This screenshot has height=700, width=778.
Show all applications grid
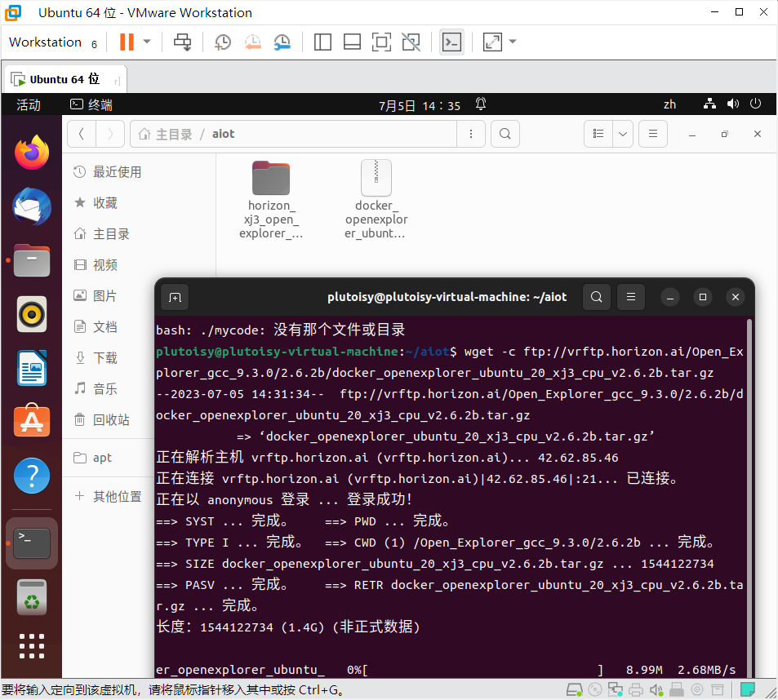pos(32,646)
